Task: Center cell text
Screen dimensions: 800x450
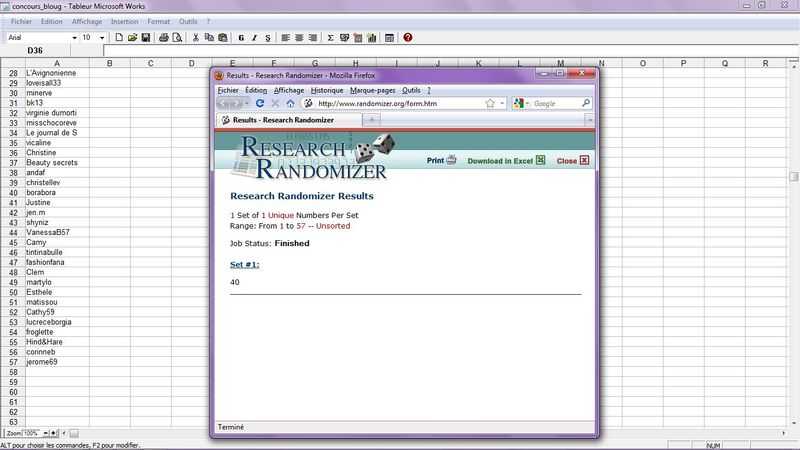Action: (299, 38)
